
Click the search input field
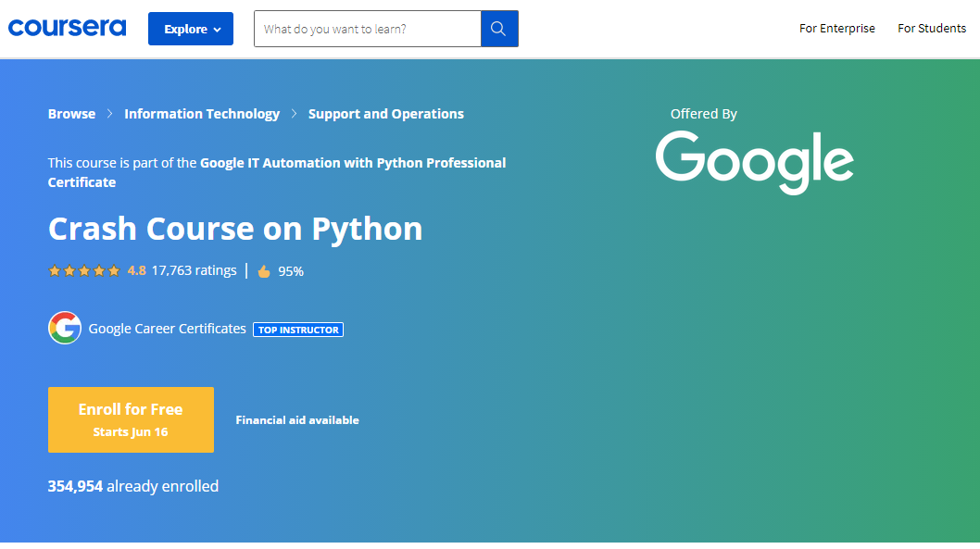coord(368,29)
